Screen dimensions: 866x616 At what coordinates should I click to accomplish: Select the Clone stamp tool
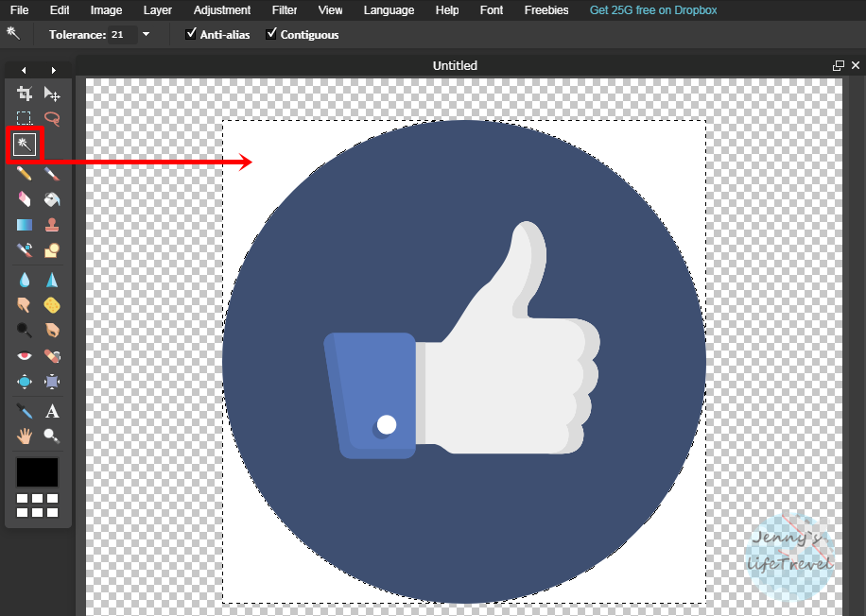tap(52, 225)
